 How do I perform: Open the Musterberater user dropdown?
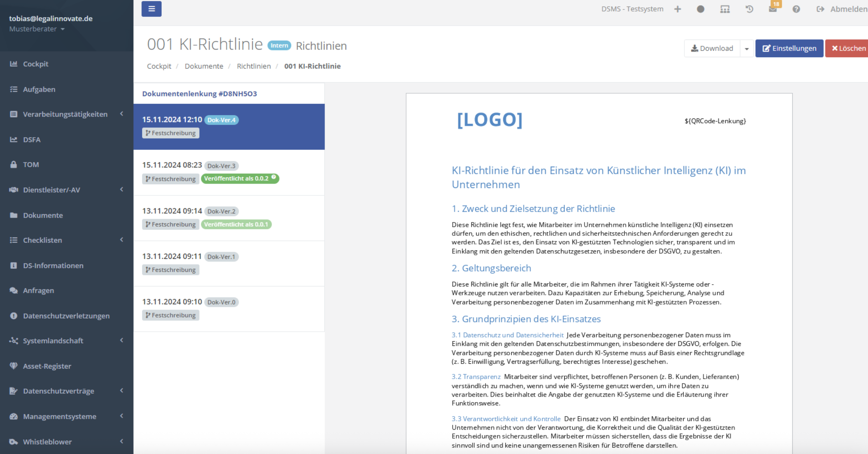coord(37,29)
